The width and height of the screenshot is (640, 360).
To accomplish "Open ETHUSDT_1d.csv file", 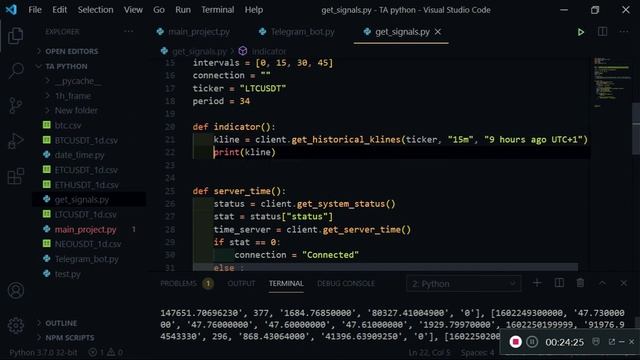I will [x=87, y=184].
